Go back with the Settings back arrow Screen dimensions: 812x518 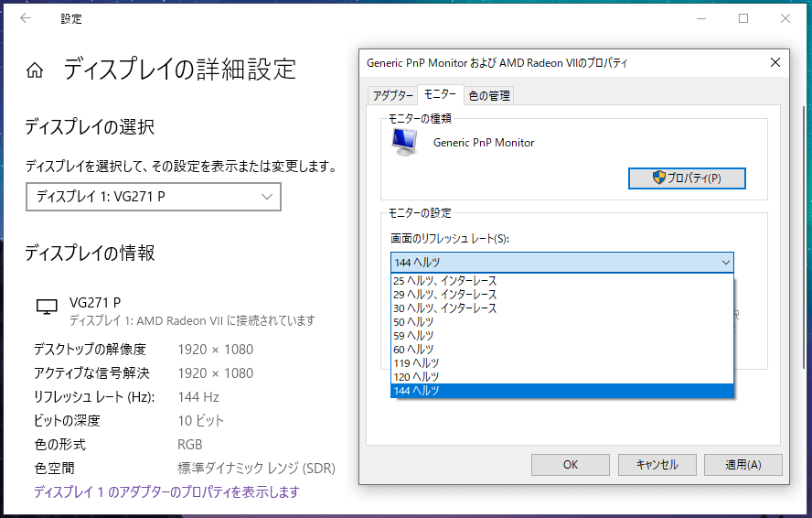point(26,18)
